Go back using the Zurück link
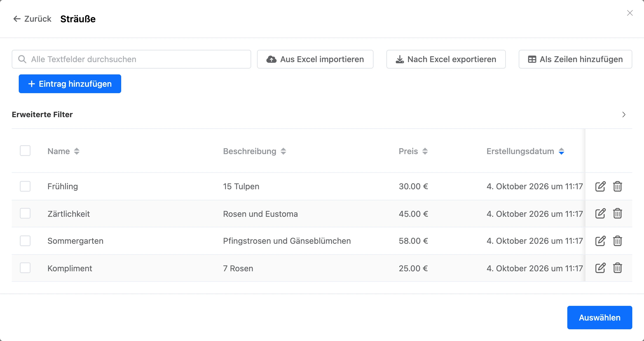644x341 pixels. [32, 19]
